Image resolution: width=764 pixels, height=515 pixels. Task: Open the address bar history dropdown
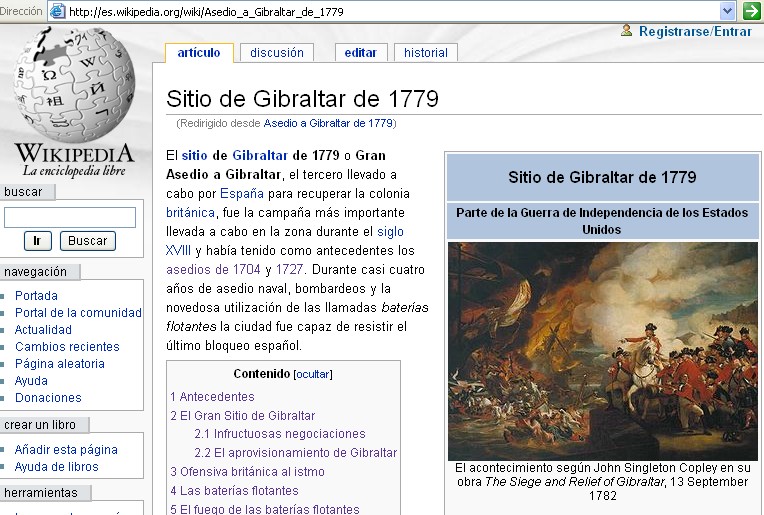point(727,11)
